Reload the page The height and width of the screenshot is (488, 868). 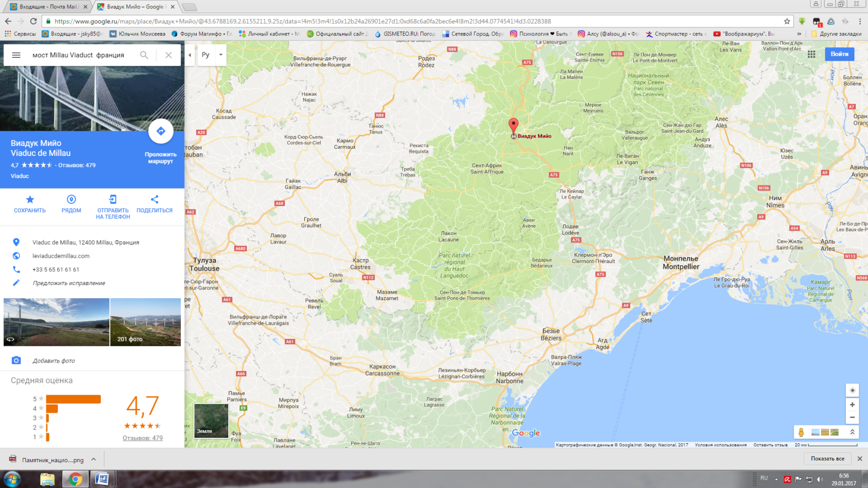coord(33,21)
